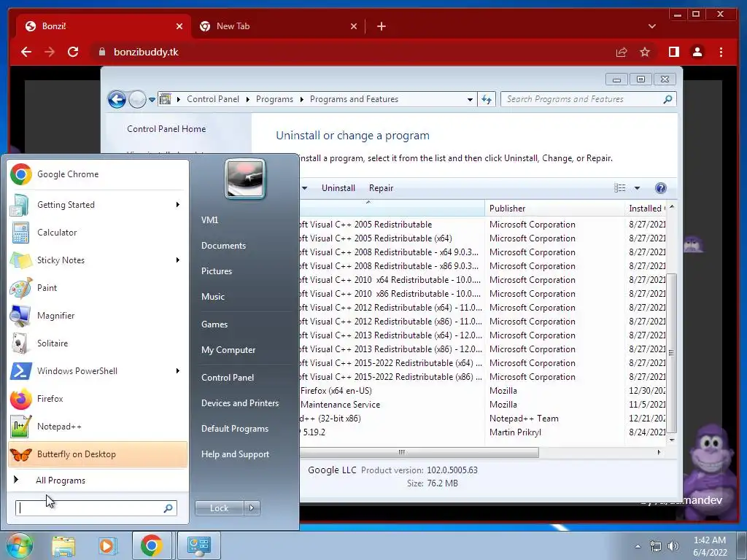Click the Start menu search box
The image size is (747, 560).
(96, 508)
